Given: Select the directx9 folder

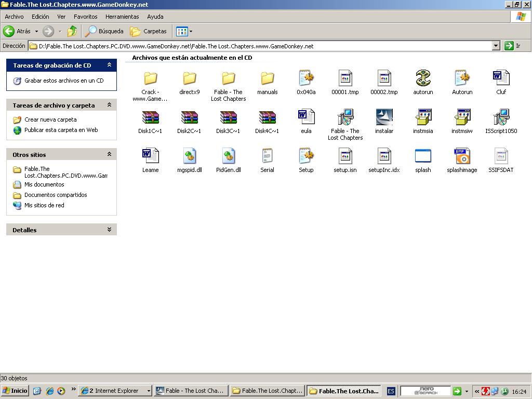Looking at the screenshot, I should pyautogui.click(x=189, y=79).
